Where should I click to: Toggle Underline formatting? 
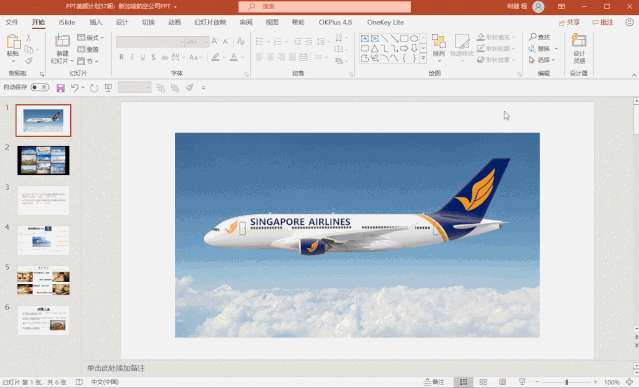(143, 57)
